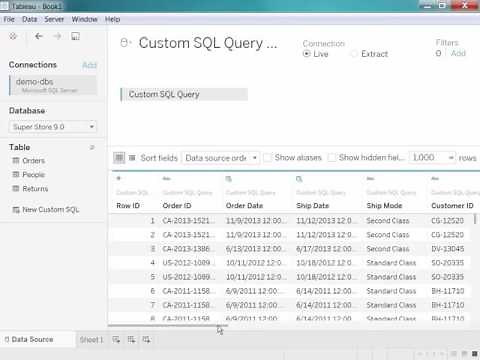Viewport: 480px width, 360px height.
Task: Click the Returns table icon
Action: coord(16,189)
